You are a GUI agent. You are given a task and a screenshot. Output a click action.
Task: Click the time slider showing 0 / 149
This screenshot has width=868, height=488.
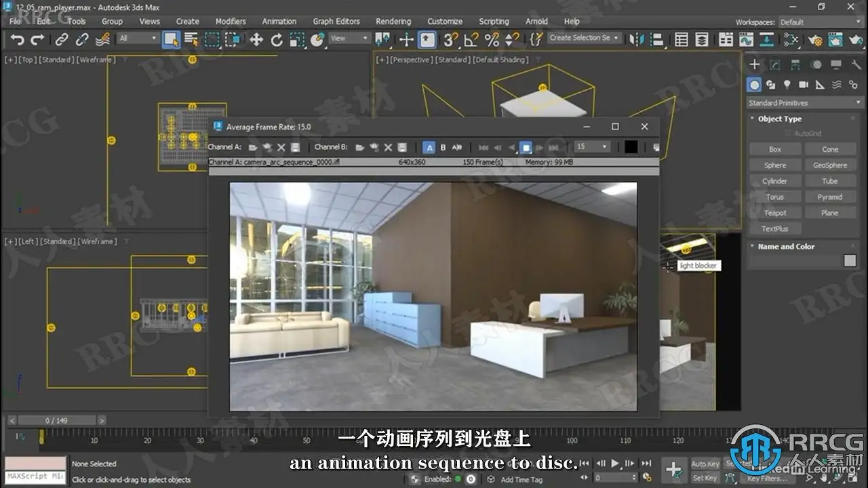[56, 420]
